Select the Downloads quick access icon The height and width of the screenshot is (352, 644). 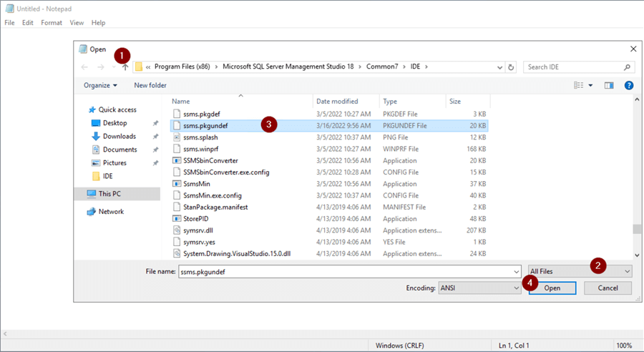pyautogui.click(x=96, y=136)
